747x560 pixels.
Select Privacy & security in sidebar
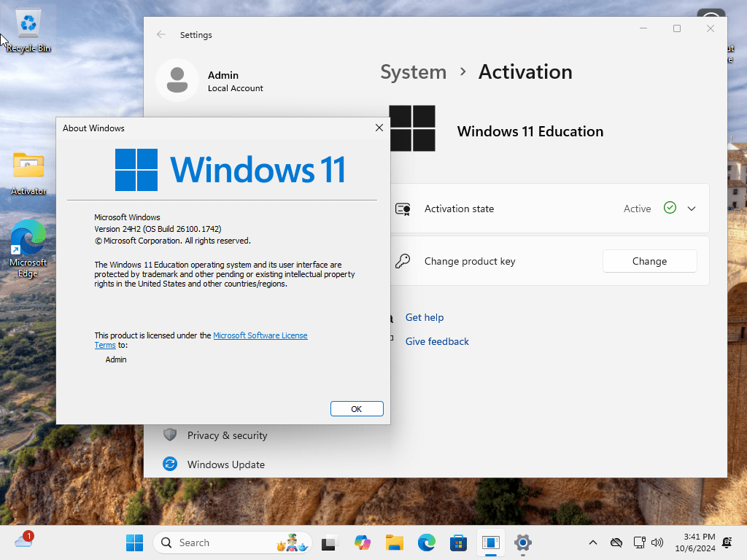[x=227, y=435]
